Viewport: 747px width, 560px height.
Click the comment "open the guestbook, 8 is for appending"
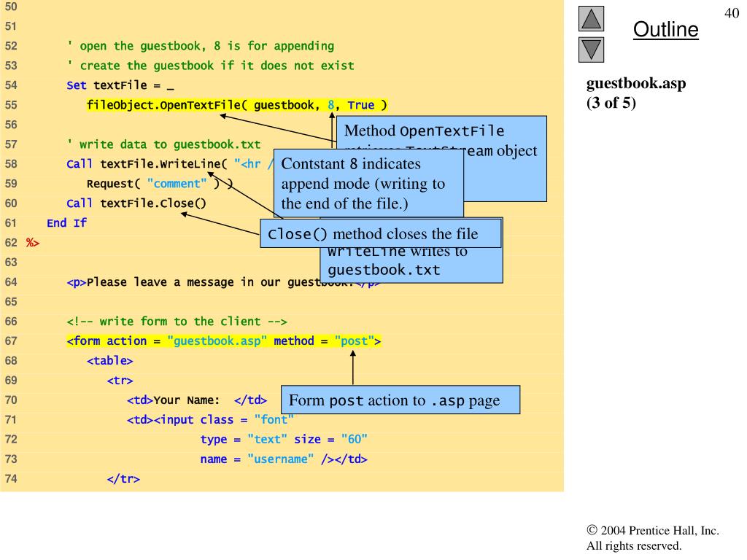201,46
